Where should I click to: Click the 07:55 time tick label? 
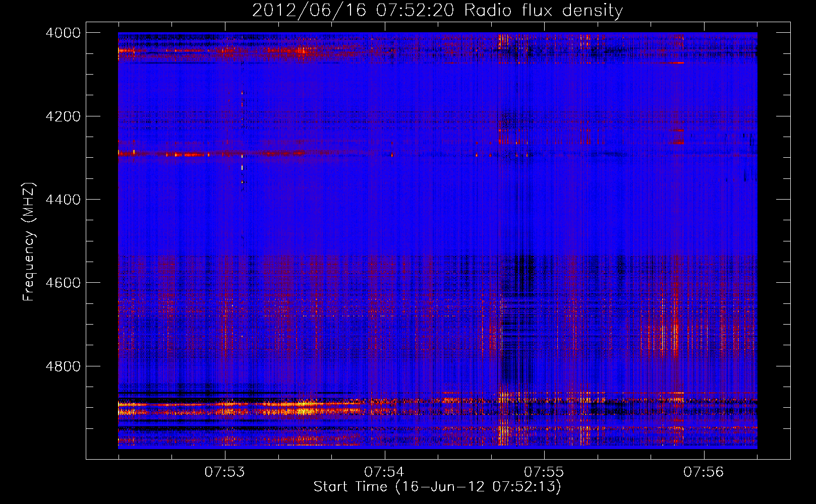(x=544, y=472)
